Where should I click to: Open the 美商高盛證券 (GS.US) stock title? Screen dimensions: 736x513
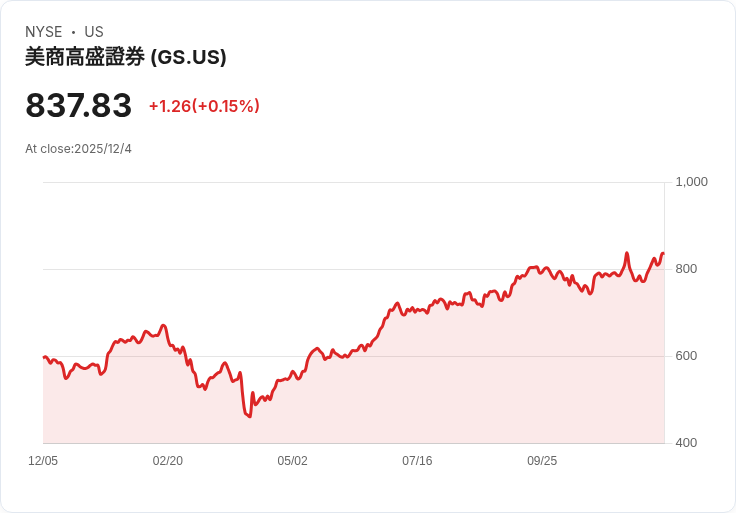tap(126, 57)
